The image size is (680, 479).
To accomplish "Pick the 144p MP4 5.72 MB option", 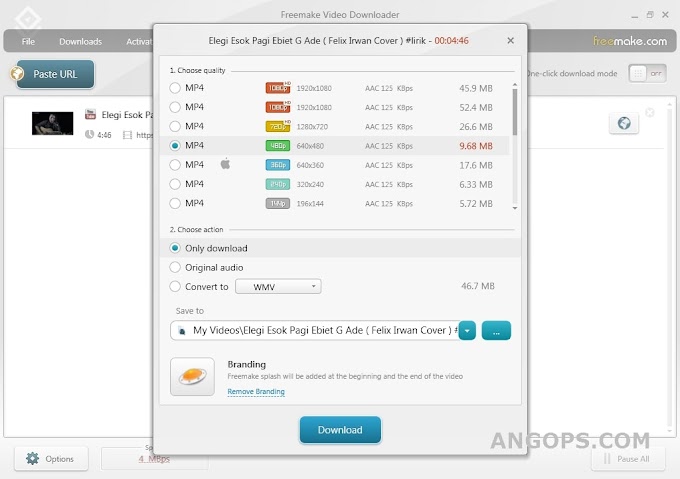I will pos(175,203).
